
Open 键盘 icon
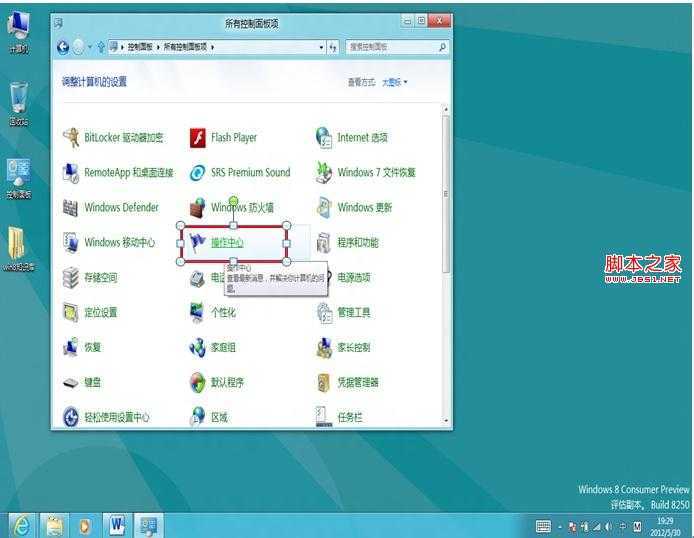pyautogui.click(x=71, y=383)
